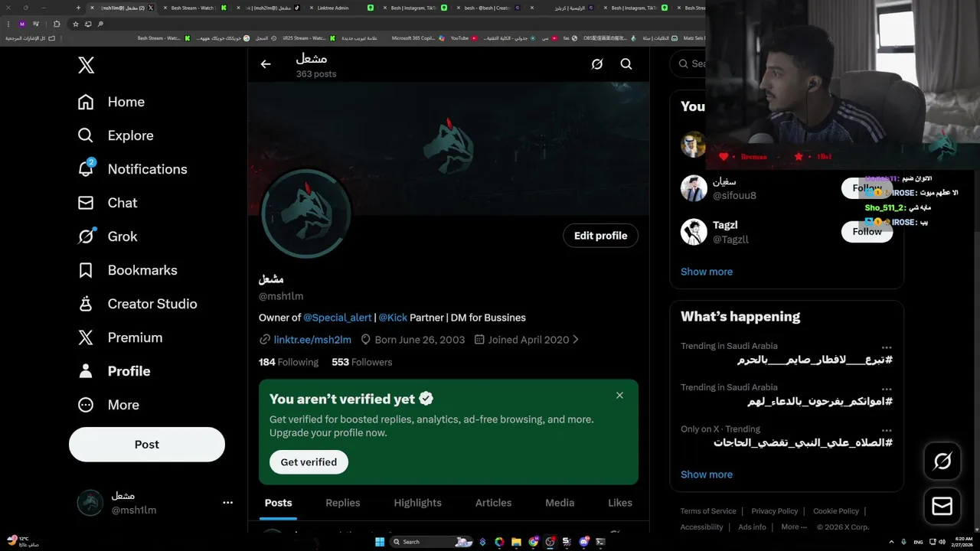980x551 pixels.
Task: Open trend #الصلاه_علي_النبي_تقضي_الحاجات
Action: [803, 443]
